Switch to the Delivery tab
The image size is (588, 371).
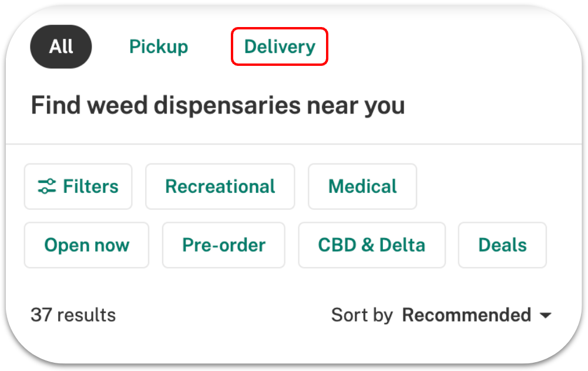tap(280, 46)
